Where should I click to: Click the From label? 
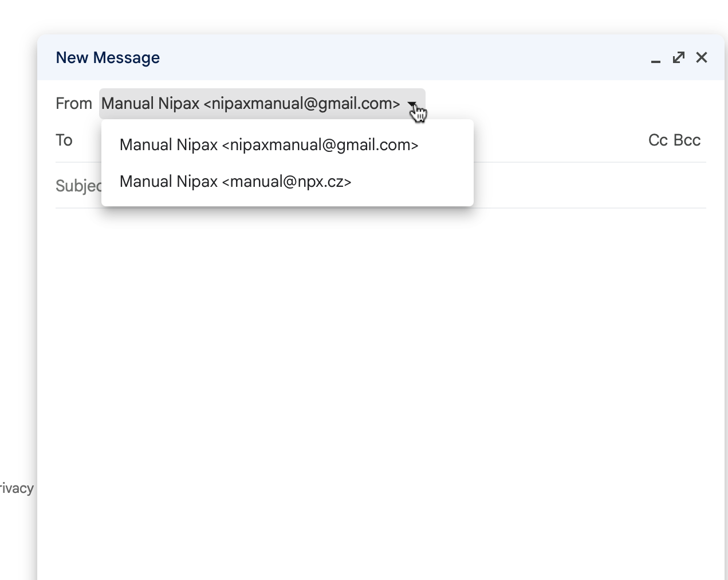click(73, 104)
